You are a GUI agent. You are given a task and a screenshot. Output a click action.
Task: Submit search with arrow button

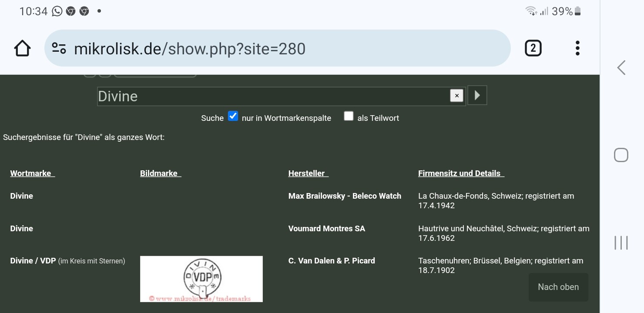tap(477, 95)
